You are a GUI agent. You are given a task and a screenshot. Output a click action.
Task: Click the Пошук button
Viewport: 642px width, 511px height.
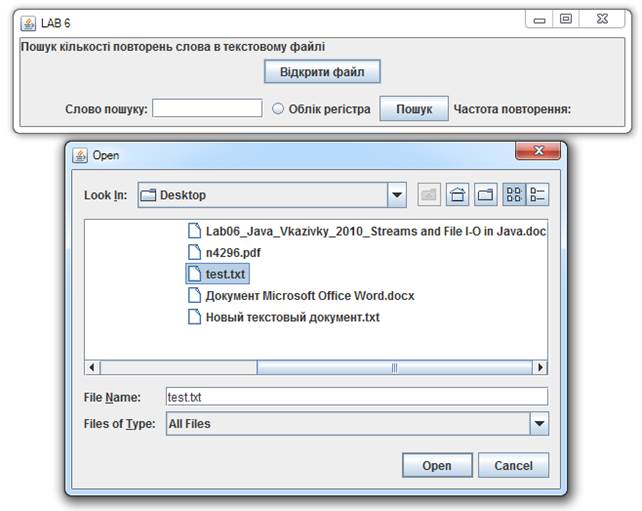(x=414, y=109)
